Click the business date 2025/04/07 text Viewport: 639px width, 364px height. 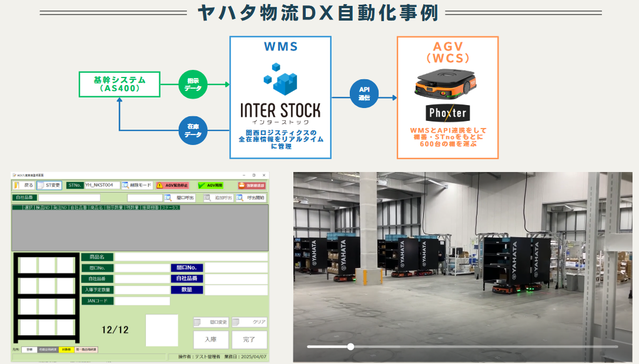[x=253, y=357]
